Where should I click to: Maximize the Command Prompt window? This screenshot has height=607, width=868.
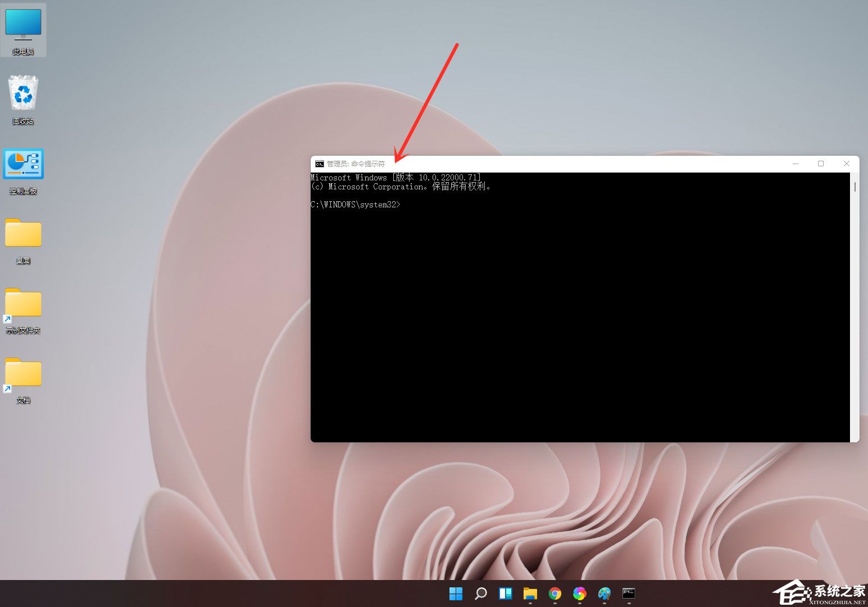click(x=821, y=164)
